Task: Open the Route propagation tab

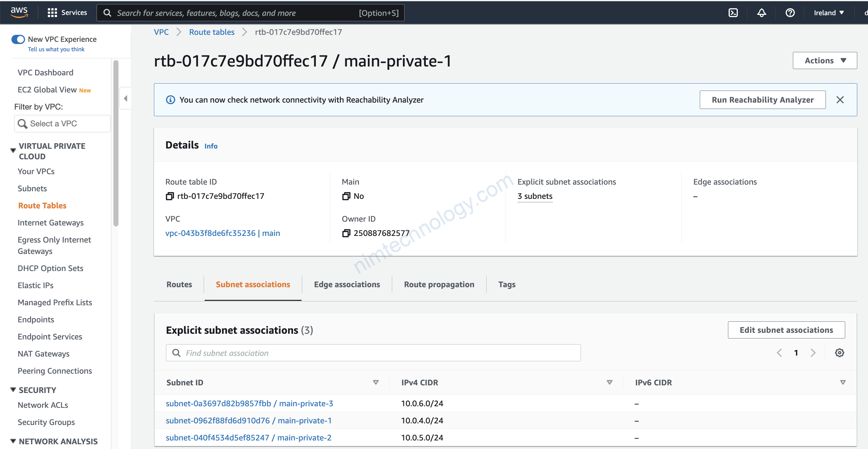Action: point(439,284)
